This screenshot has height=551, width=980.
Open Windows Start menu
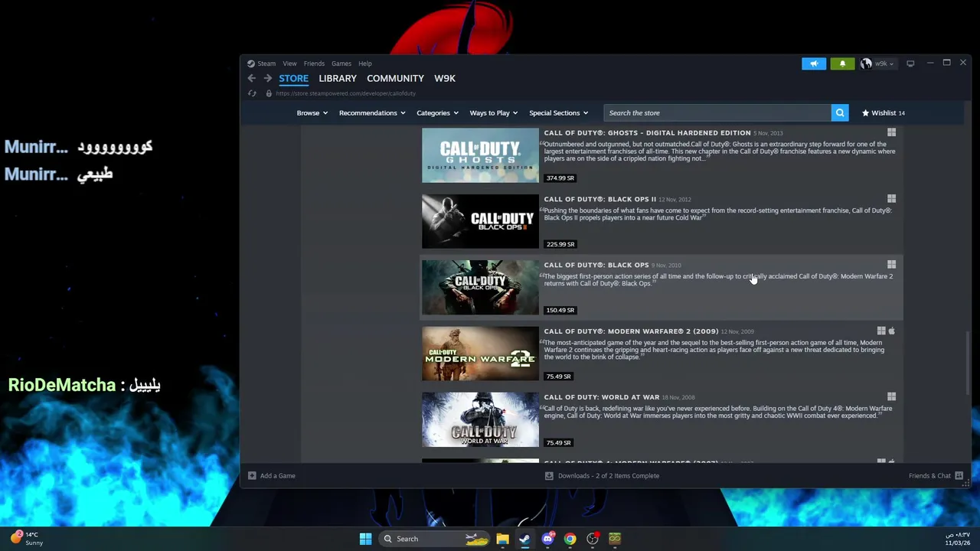[365, 539]
